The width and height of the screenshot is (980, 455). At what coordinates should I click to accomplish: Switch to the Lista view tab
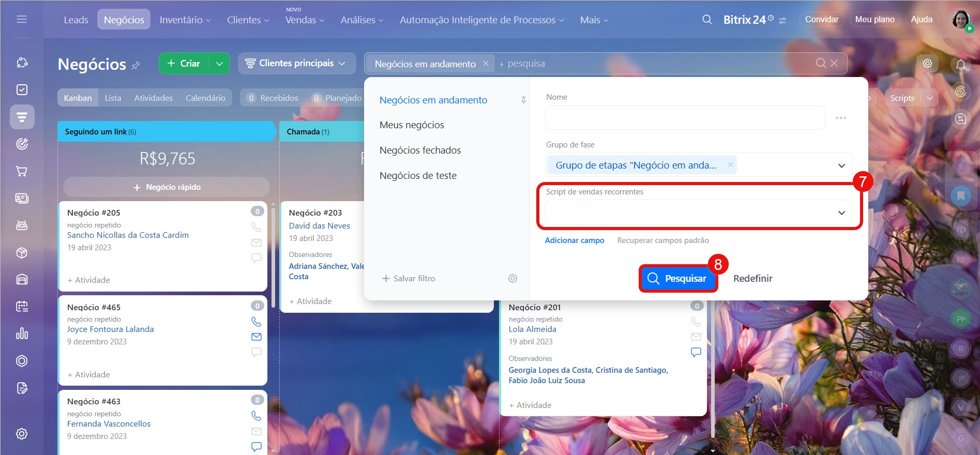[x=113, y=98]
